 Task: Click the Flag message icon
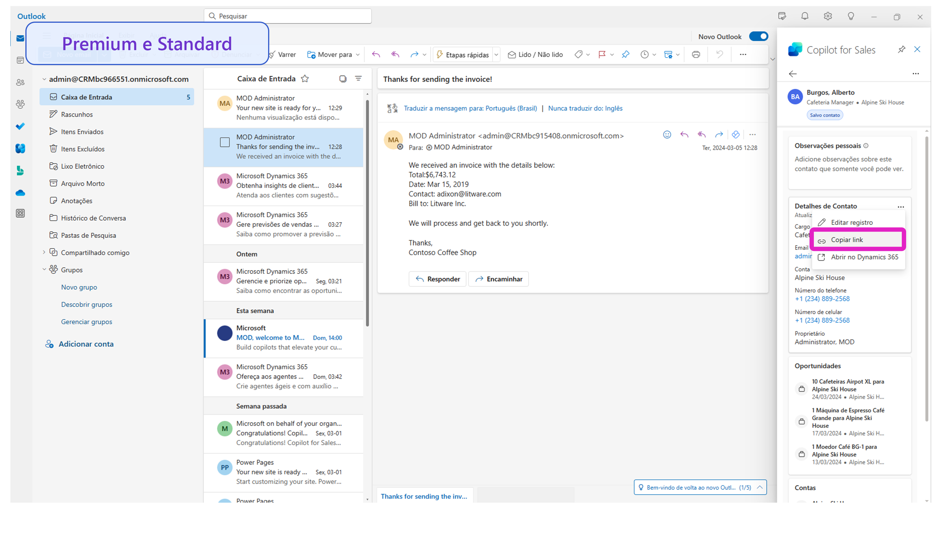point(601,55)
